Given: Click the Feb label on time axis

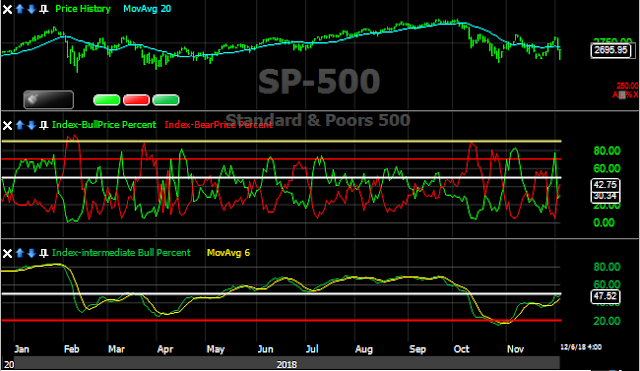Looking at the screenshot, I should point(71,349).
